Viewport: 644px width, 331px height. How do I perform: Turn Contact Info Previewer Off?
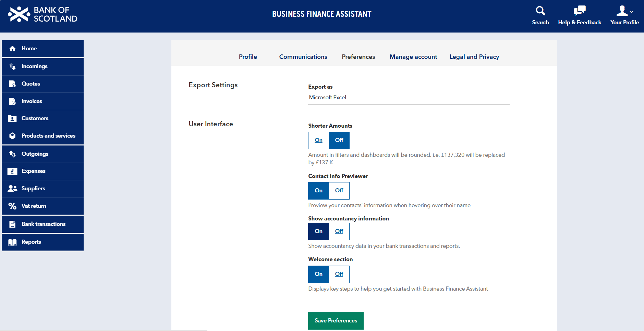pyautogui.click(x=339, y=191)
